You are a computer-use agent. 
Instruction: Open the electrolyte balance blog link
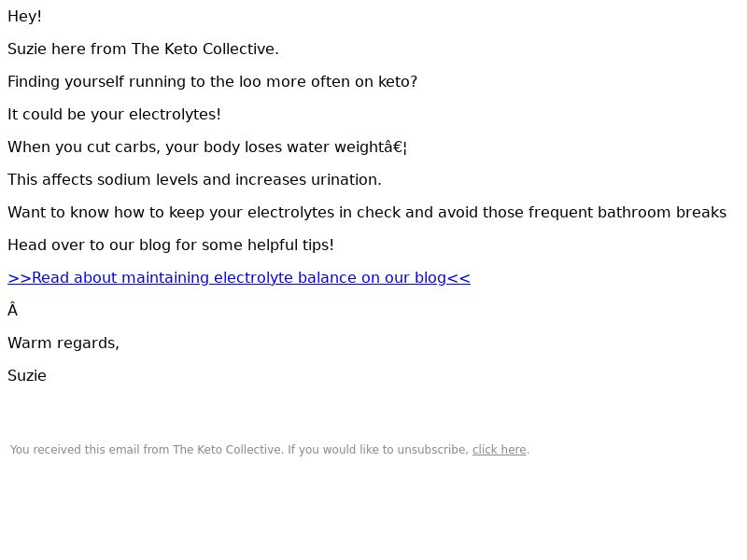point(239,277)
